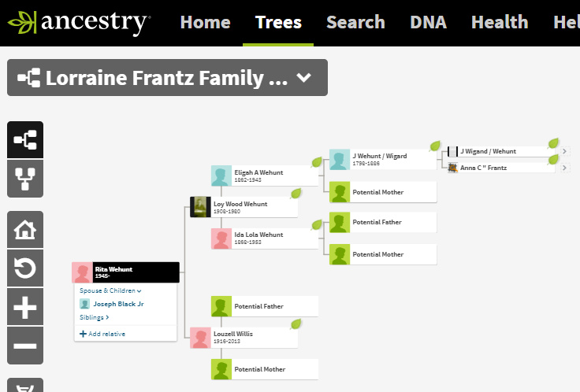Select the Loy Wood Wehunt photo thumbnail
This screenshot has width=580, height=392.
point(200,207)
